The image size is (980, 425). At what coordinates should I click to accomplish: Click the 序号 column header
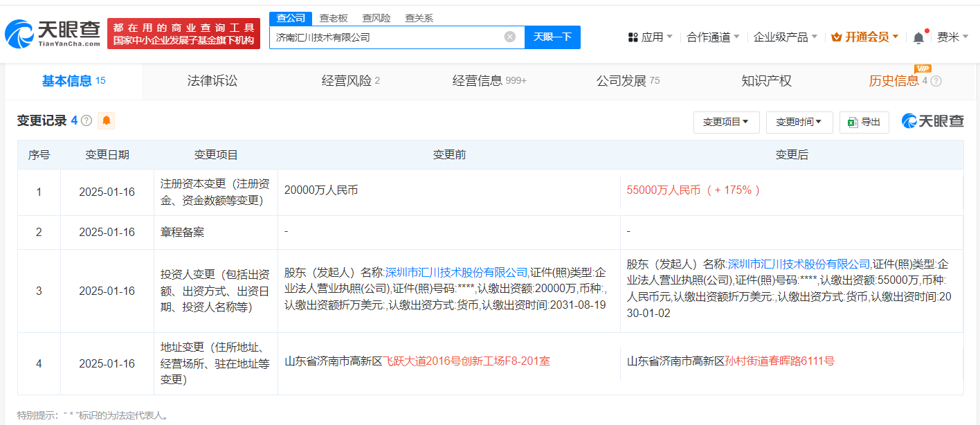(x=39, y=155)
